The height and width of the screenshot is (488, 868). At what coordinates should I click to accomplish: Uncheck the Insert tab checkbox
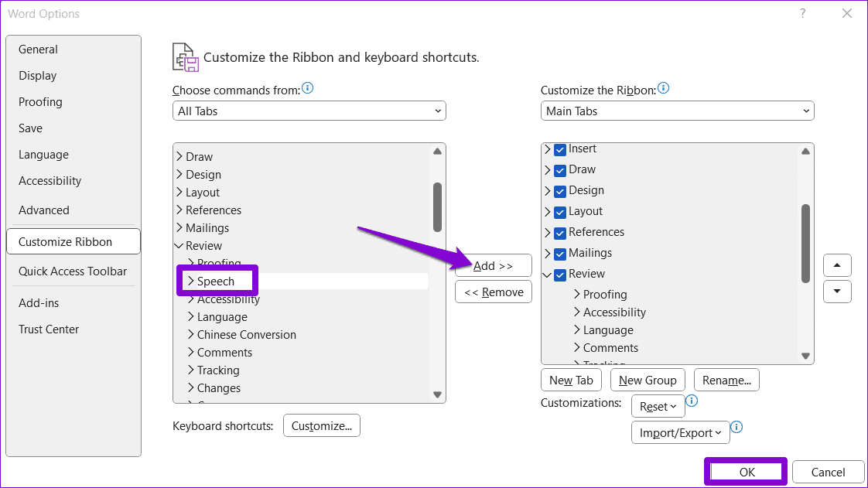click(x=559, y=149)
